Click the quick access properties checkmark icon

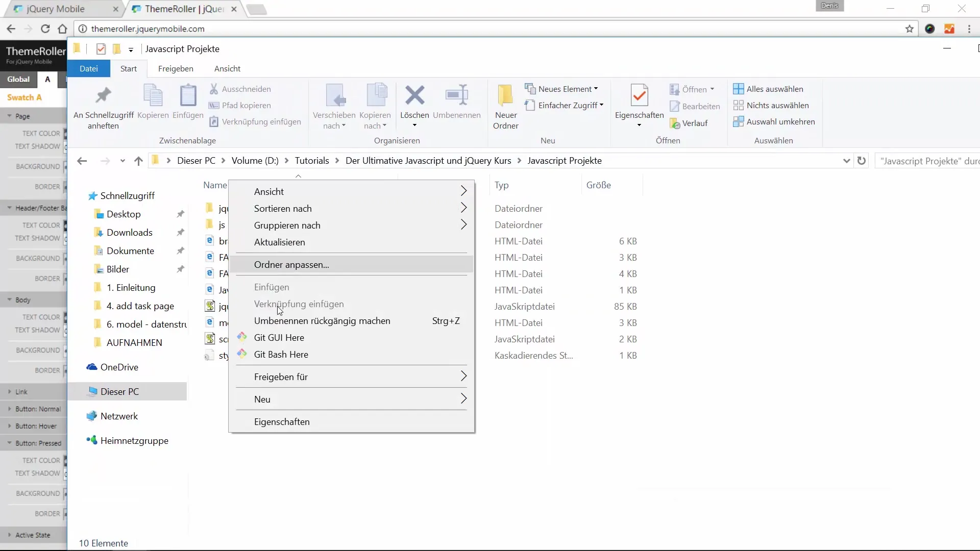(x=101, y=48)
